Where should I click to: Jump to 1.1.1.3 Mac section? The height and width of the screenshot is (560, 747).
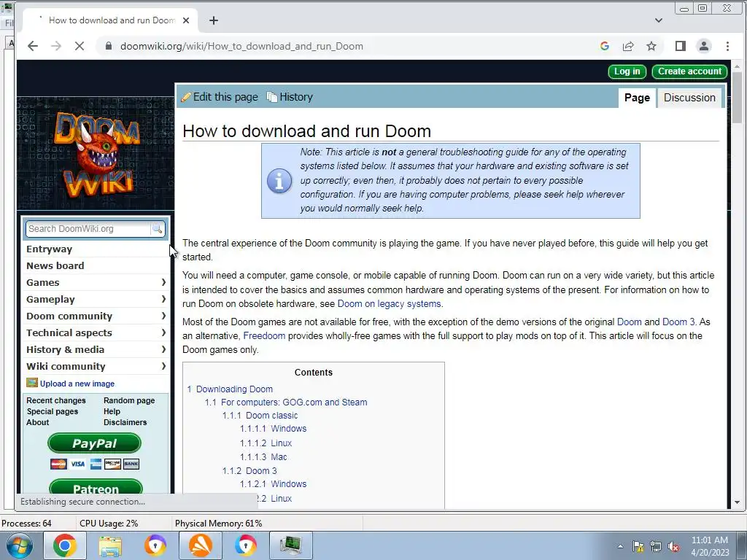(263, 457)
